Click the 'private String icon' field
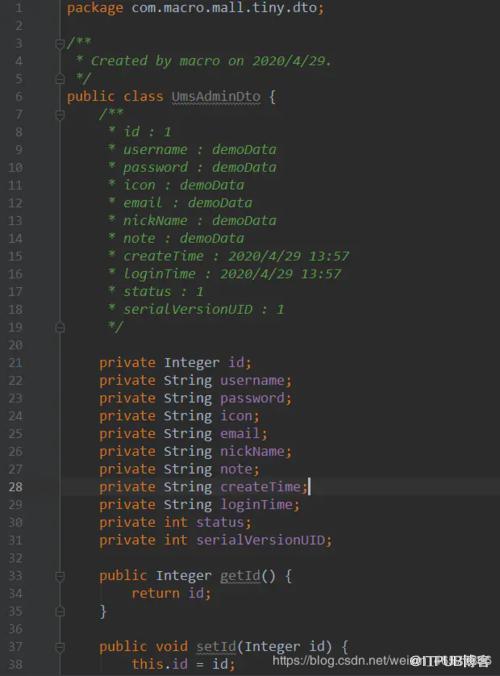 coord(180,416)
